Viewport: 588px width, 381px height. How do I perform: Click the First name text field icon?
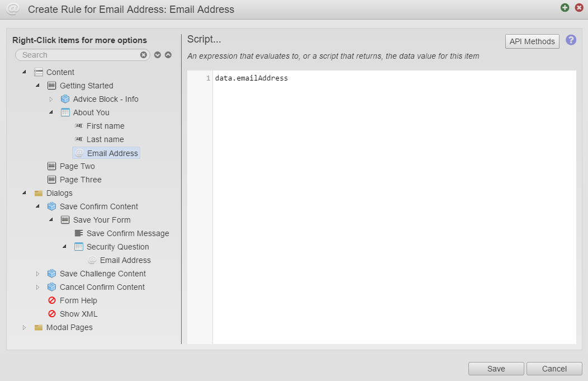79,125
